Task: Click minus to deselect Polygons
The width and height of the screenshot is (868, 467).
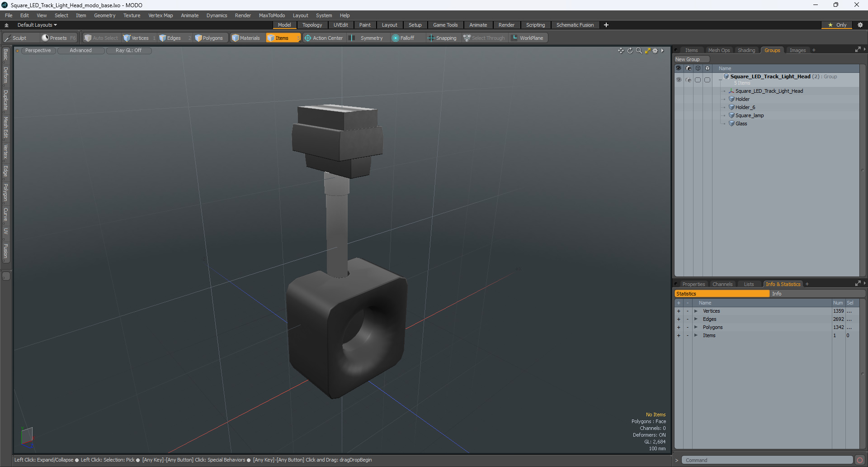Action: click(688, 327)
